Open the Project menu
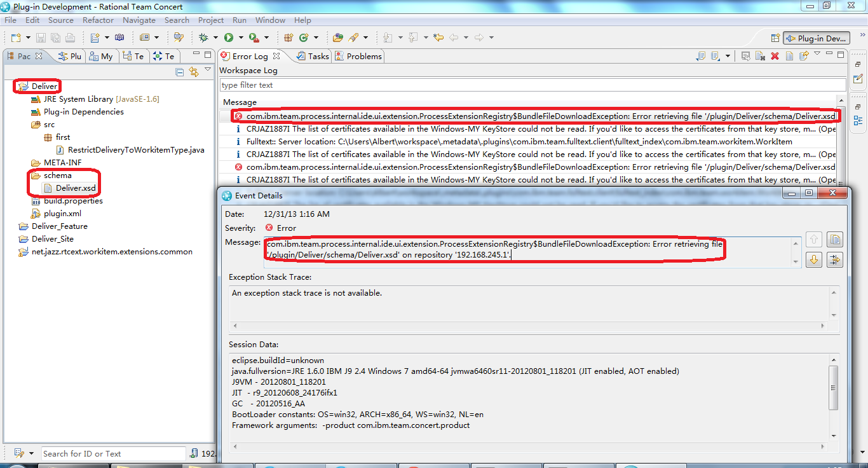Viewport: 868px width, 468px height. (211, 20)
